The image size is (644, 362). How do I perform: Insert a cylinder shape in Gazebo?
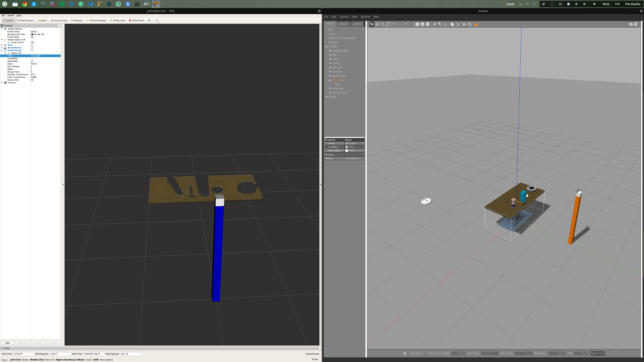[428, 24]
